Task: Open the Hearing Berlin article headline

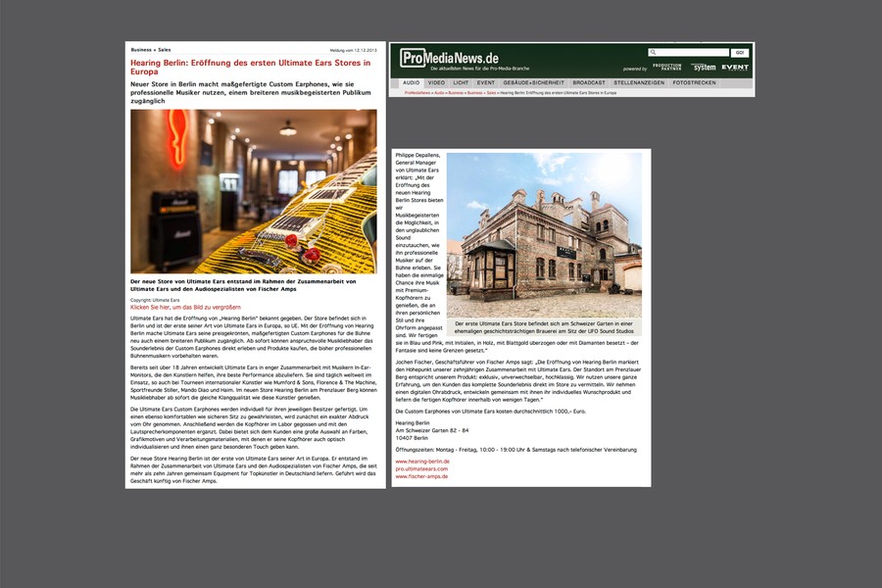Action: (x=250, y=68)
